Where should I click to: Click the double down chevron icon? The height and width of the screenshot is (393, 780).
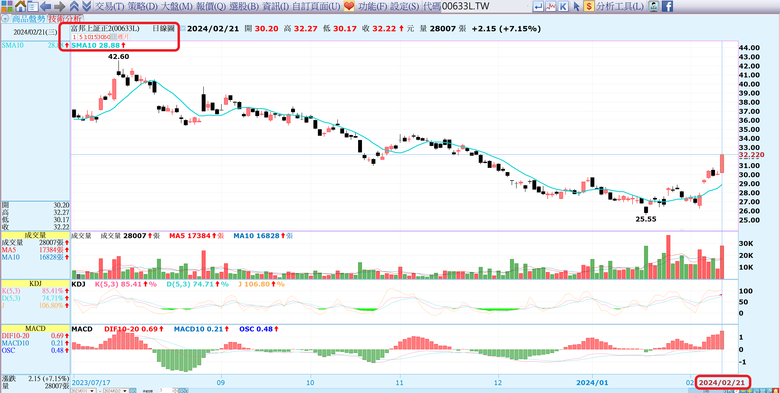pos(86,6)
